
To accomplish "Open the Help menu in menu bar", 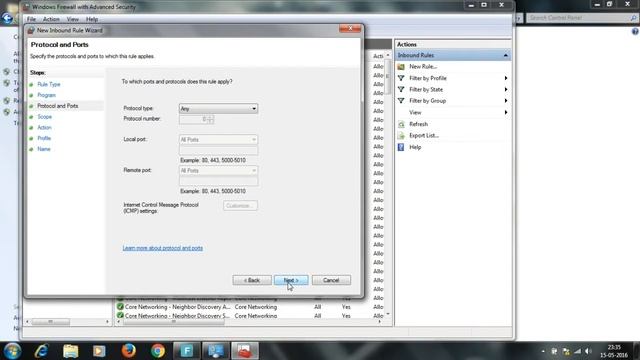I will tap(92, 19).
